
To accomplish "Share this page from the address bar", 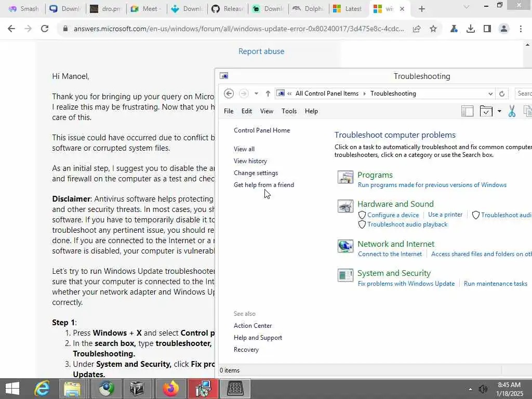I will coord(417,29).
